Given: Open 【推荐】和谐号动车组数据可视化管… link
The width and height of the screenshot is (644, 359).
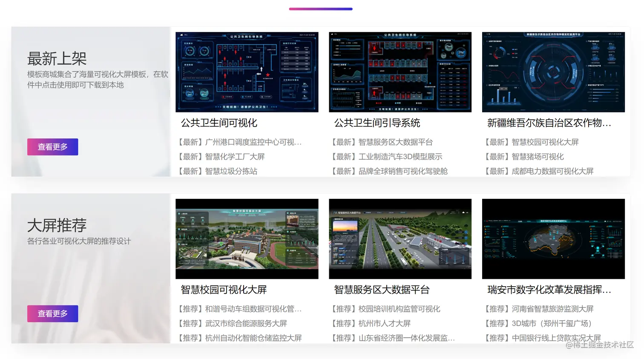Looking at the screenshot, I should coord(239,309).
